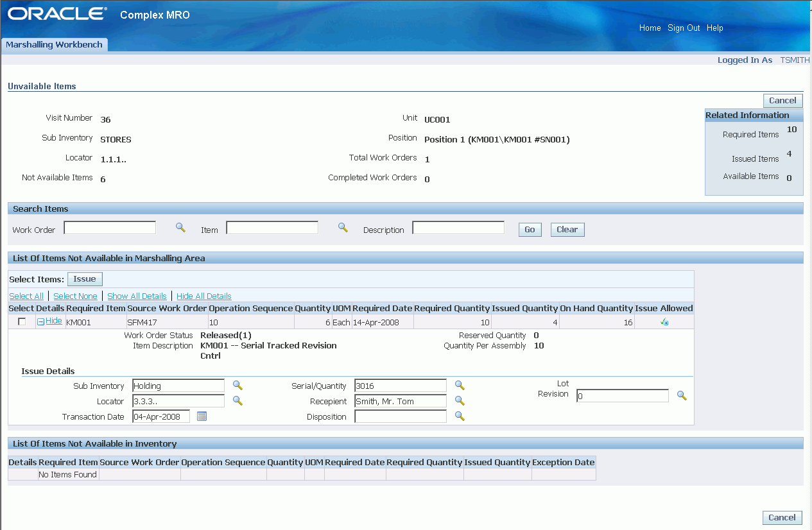Click the On Hand Quantity value 16

(x=628, y=323)
